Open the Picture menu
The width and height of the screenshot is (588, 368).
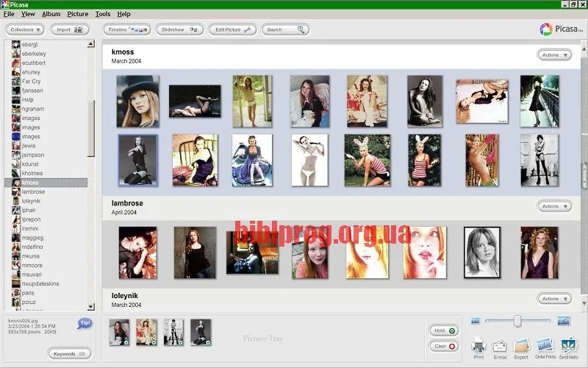(77, 14)
